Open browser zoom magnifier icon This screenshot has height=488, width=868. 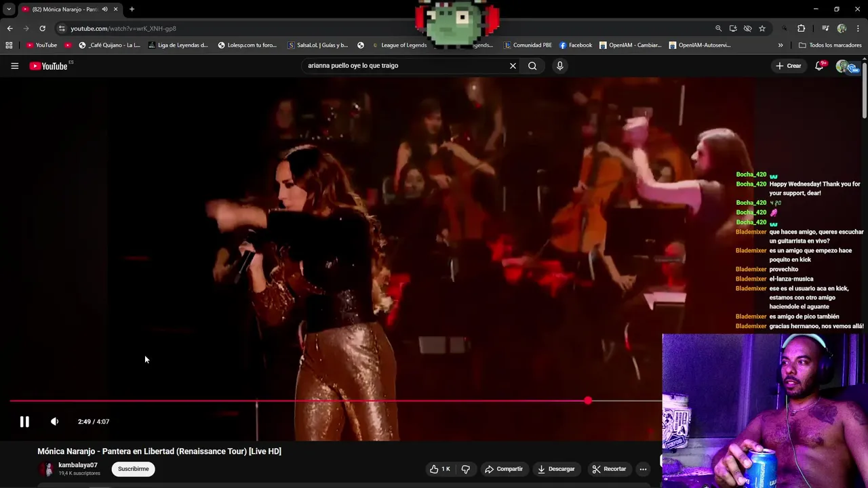(x=718, y=28)
